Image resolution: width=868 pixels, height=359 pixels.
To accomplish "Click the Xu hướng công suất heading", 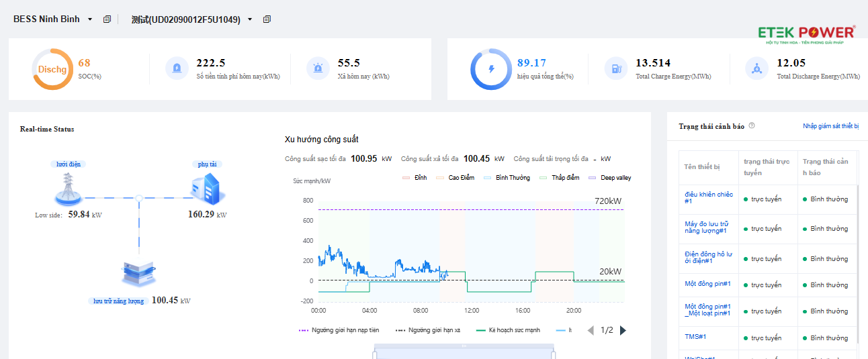I will 322,140.
